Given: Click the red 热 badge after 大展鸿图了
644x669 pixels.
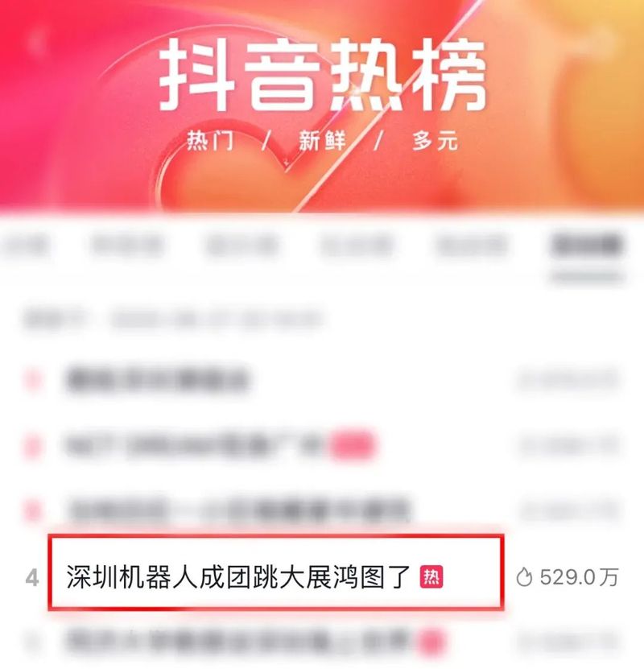Looking at the screenshot, I should (x=431, y=577).
